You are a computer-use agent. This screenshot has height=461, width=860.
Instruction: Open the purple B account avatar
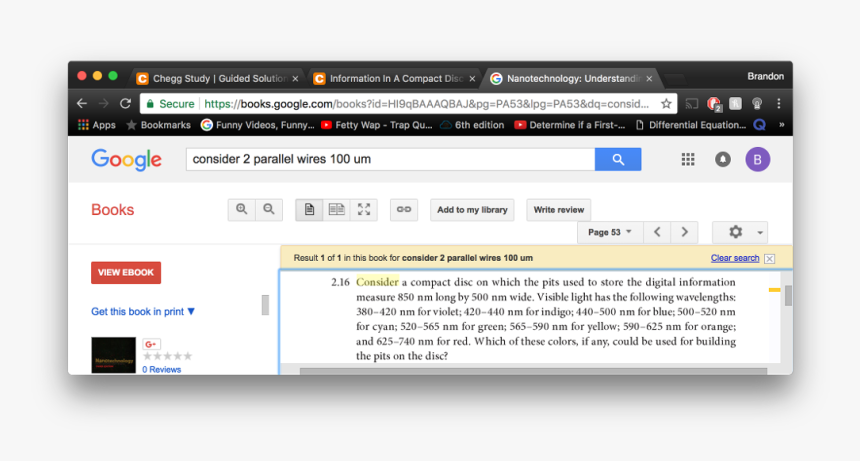click(x=757, y=160)
